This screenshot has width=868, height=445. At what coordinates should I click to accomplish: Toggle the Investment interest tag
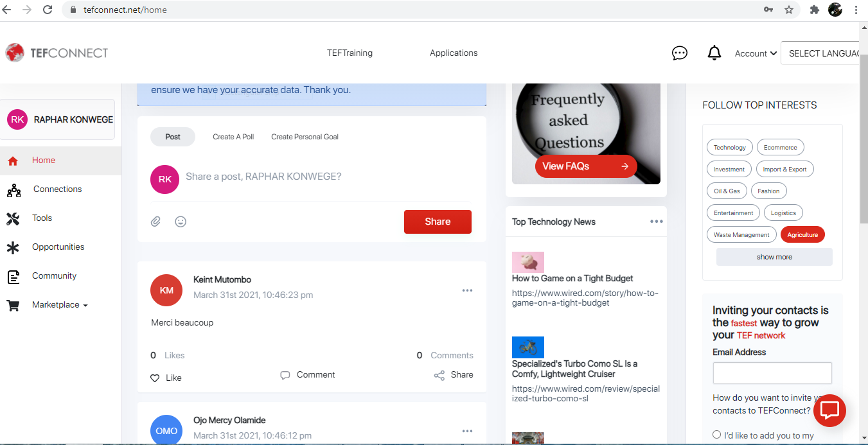tap(729, 170)
